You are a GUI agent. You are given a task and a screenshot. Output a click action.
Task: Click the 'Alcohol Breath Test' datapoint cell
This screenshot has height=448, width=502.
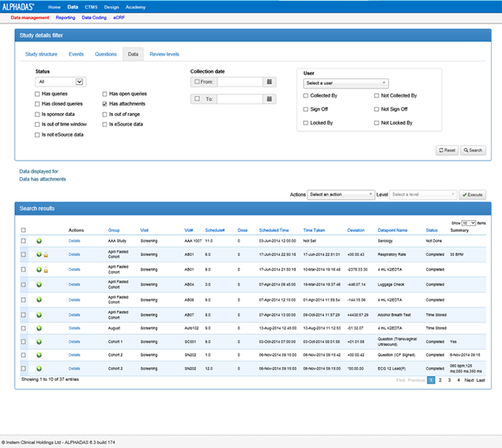[x=394, y=315]
